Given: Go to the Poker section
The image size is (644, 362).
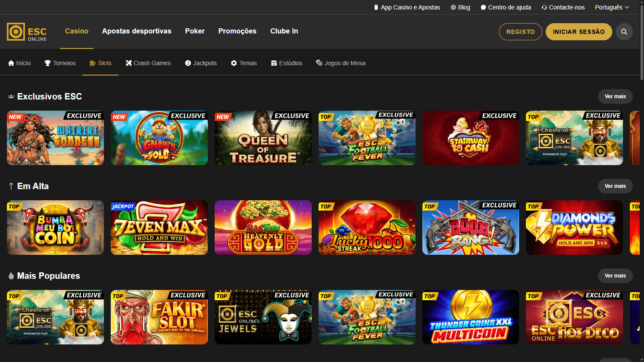Looking at the screenshot, I should [x=195, y=31].
